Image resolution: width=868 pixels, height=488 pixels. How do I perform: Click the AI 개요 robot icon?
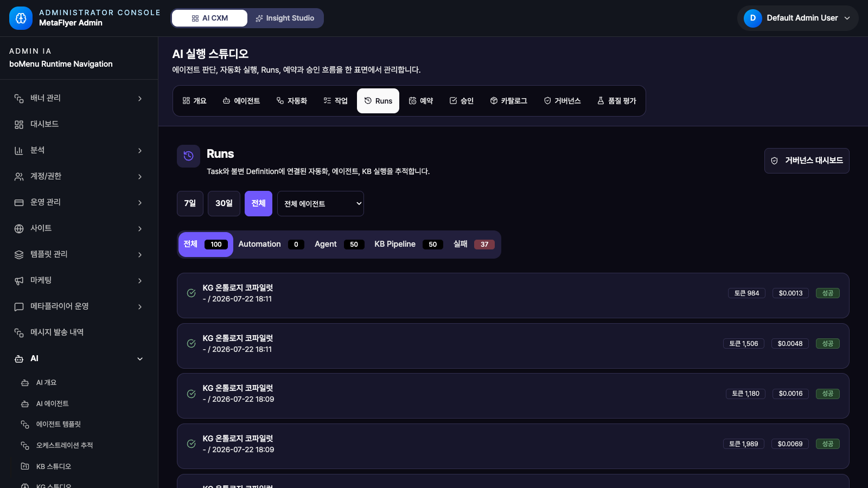pyautogui.click(x=25, y=383)
